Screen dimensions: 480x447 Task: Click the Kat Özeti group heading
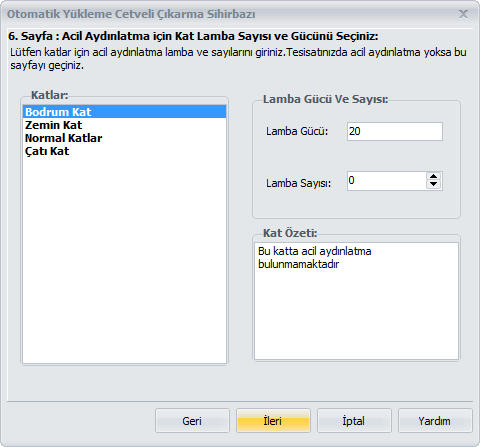[290, 233]
